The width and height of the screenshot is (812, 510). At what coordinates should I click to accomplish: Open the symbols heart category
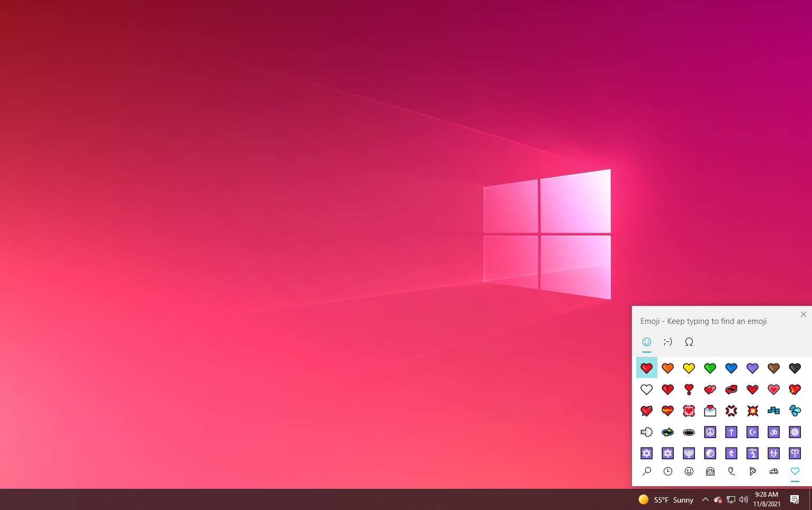[x=795, y=471]
